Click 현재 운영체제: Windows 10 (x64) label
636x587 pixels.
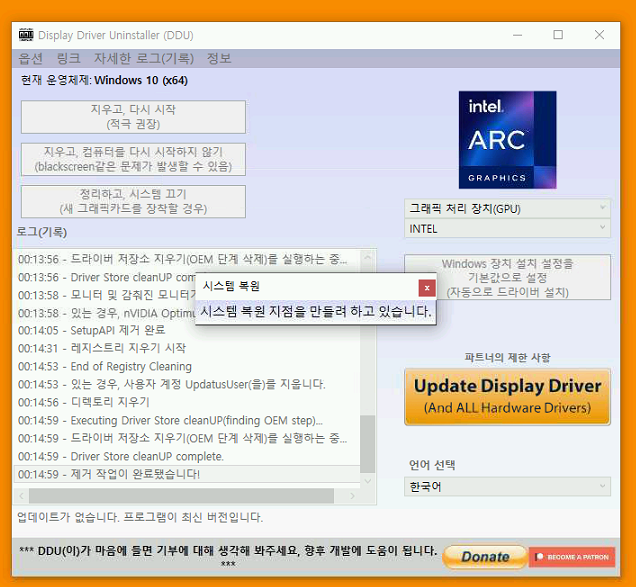coord(104,80)
